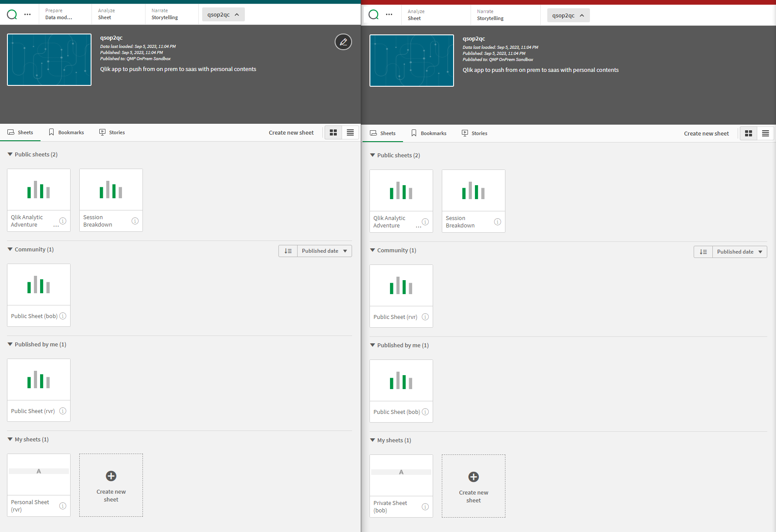Show info for Public Sheet (bob), right window
The width and height of the screenshot is (776, 532).
[425, 412]
